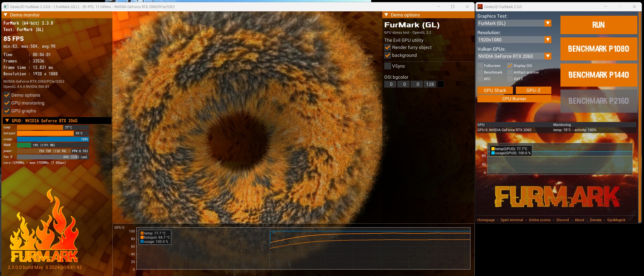The width and height of the screenshot is (644, 276).
Task: Collapse the Demo monitor panel triangle
Action: click(x=5, y=15)
